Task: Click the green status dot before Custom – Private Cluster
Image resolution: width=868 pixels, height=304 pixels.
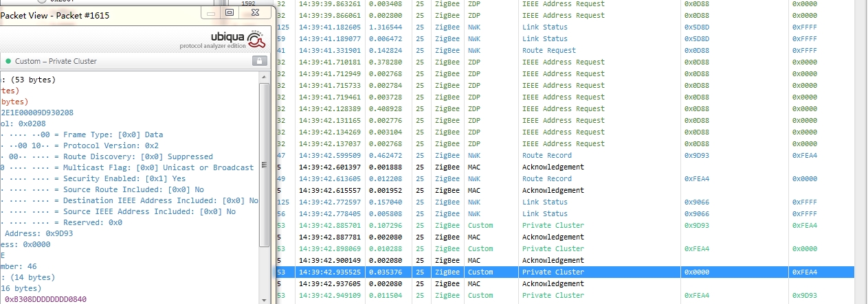Action: (8, 61)
